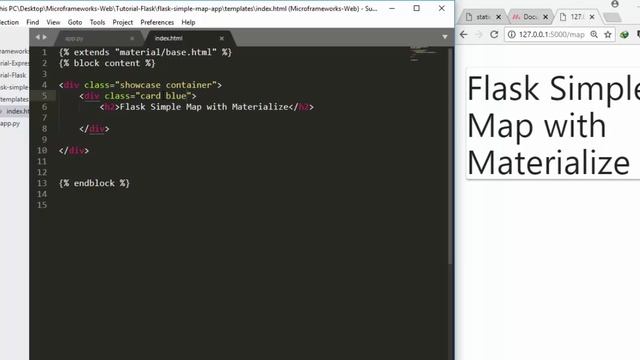The image size is (640, 360).
Task: Click line number 5 in the gutter
Action: point(44,96)
